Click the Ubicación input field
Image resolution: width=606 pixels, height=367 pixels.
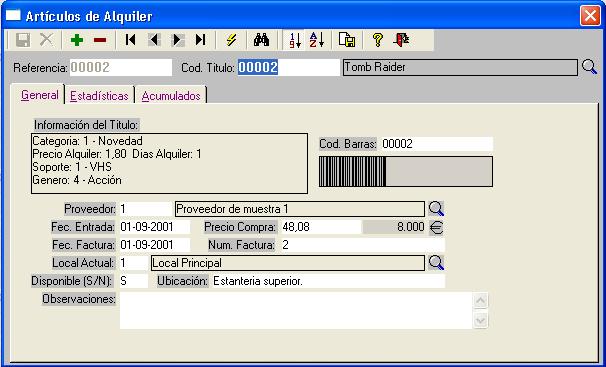[329, 281]
